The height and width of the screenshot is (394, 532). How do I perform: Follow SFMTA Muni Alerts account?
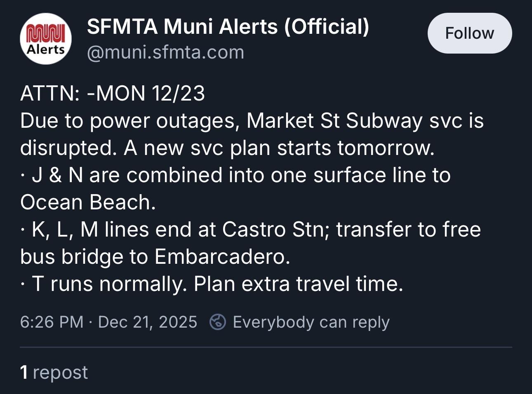point(469,33)
